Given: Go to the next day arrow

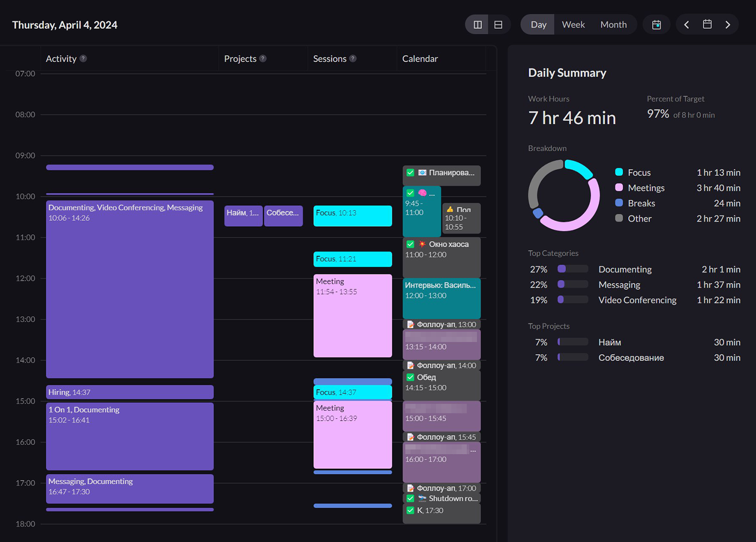Looking at the screenshot, I should point(728,24).
